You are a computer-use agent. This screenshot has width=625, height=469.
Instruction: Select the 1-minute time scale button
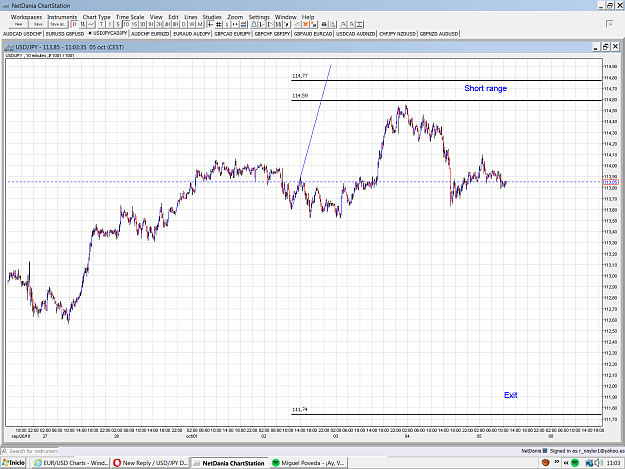[110, 24]
